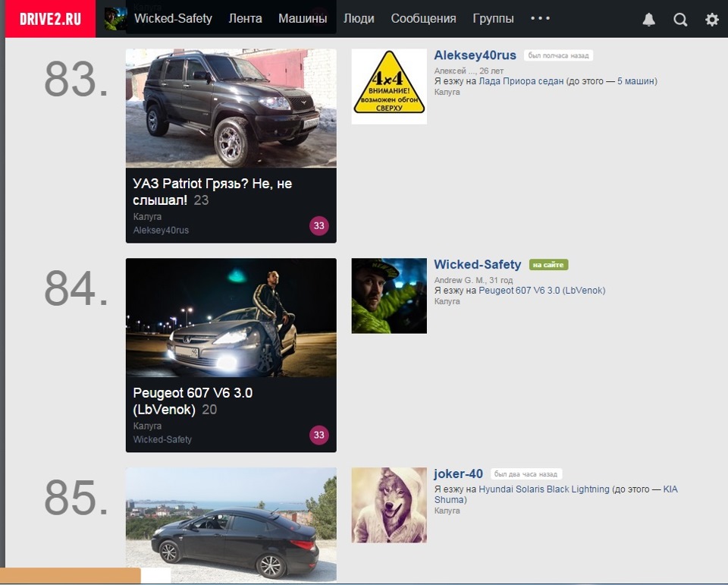Viewport: 728px width, 585px height.
Task: Expand the three-dots more menu
Action: pyautogui.click(x=541, y=18)
